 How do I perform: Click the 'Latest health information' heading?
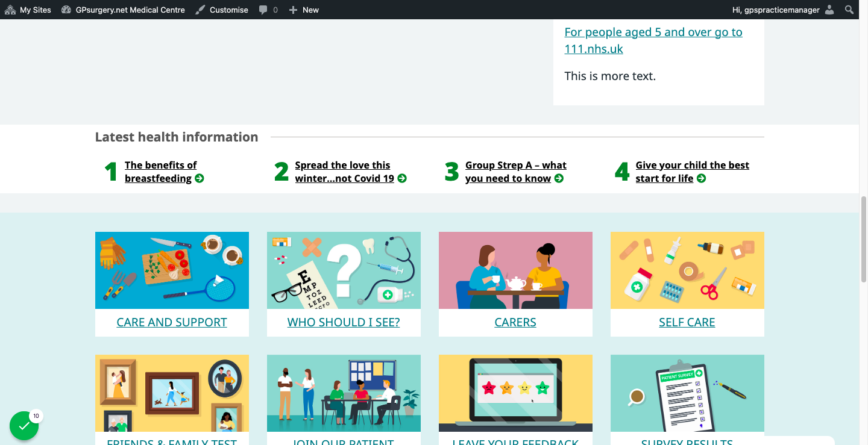pyautogui.click(x=177, y=137)
